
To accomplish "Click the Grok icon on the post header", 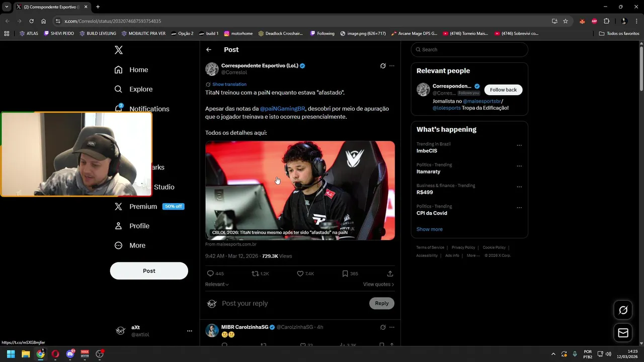I will coord(383,66).
